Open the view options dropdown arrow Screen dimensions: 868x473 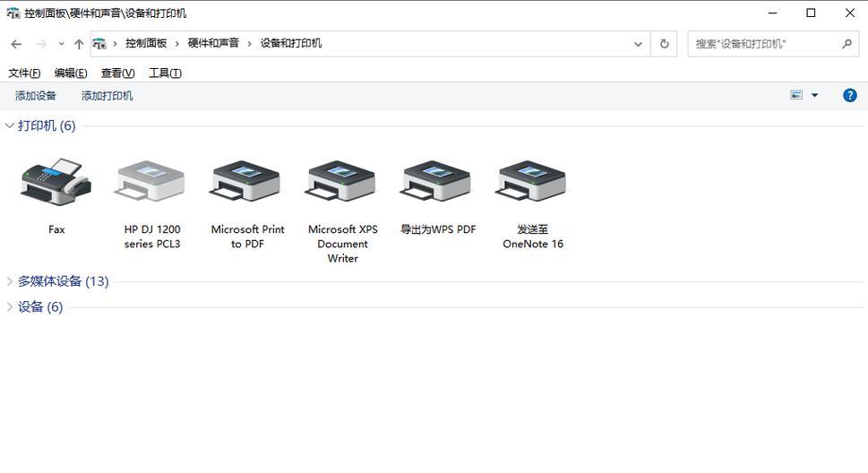point(815,95)
